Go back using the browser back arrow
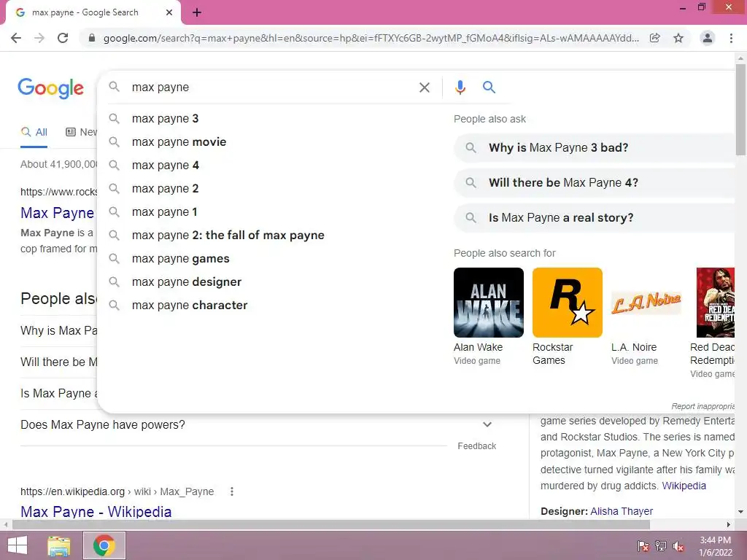The width and height of the screenshot is (747, 560). click(x=16, y=38)
